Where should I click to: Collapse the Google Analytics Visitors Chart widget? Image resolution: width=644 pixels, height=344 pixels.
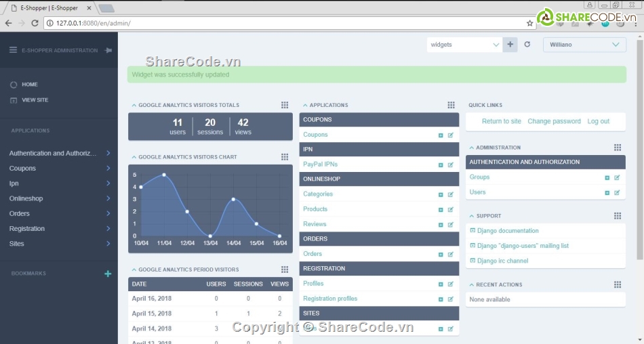tap(134, 157)
